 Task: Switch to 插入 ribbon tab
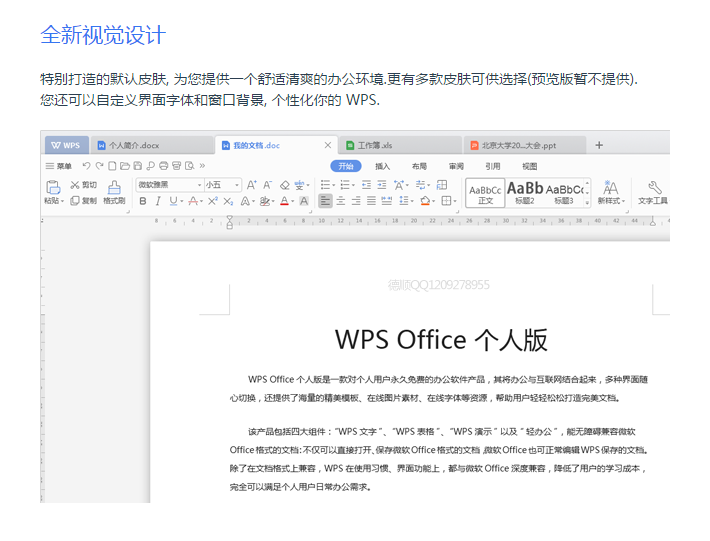coord(383,166)
